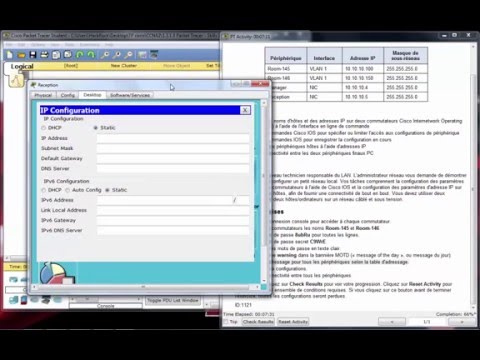The image size is (480, 360).
Task: Click the IPv6 Gateway input field
Action: pyautogui.click(x=173, y=221)
